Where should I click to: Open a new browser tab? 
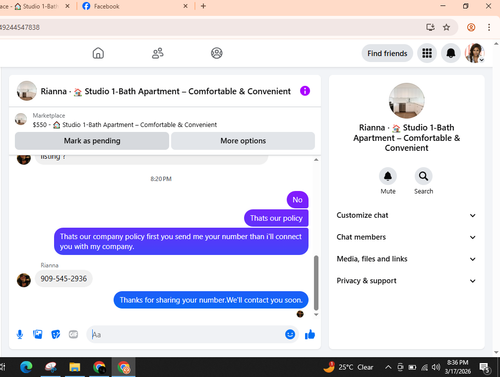coord(203,6)
